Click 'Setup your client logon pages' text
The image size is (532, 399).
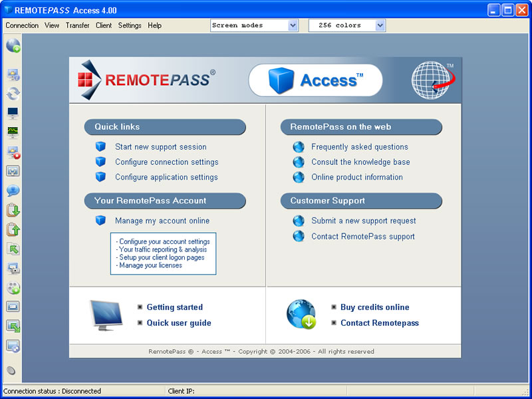coord(160,257)
